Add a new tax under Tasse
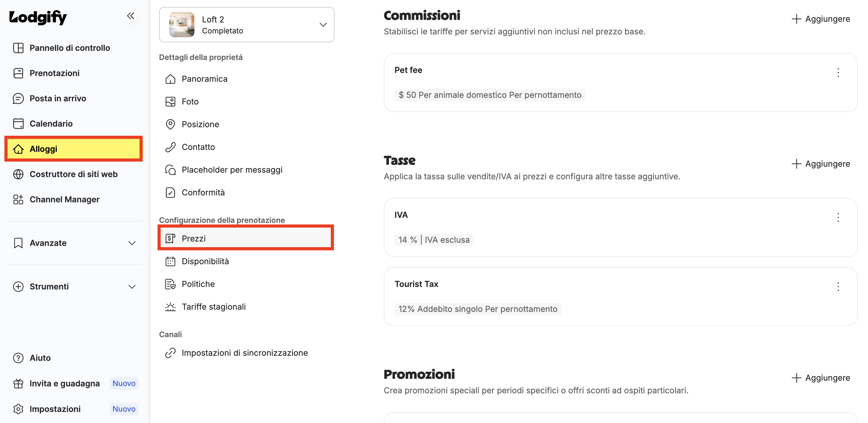868x423 pixels. (x=820, y=164)
